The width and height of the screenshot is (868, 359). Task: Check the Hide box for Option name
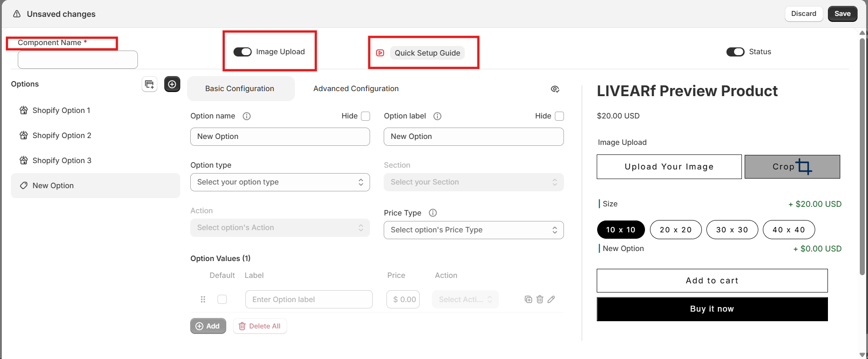pos(365,116)
